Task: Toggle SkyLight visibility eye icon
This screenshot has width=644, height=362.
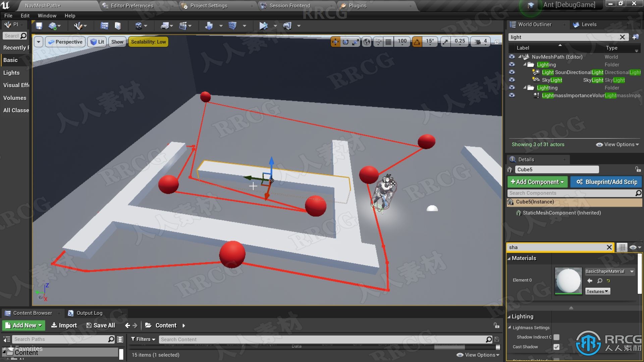Action: coord(513,80)
